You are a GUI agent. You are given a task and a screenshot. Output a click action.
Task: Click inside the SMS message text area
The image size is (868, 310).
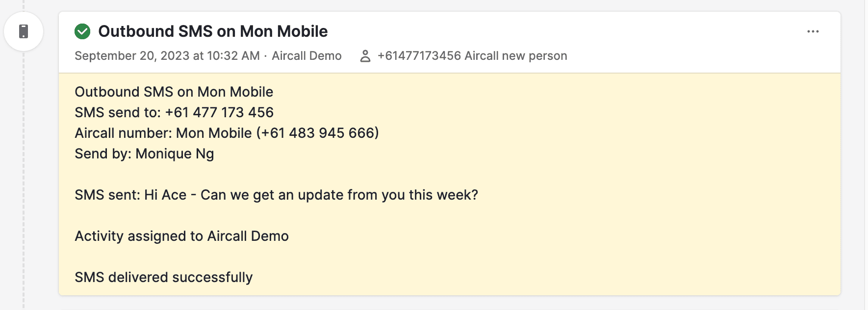276,194
